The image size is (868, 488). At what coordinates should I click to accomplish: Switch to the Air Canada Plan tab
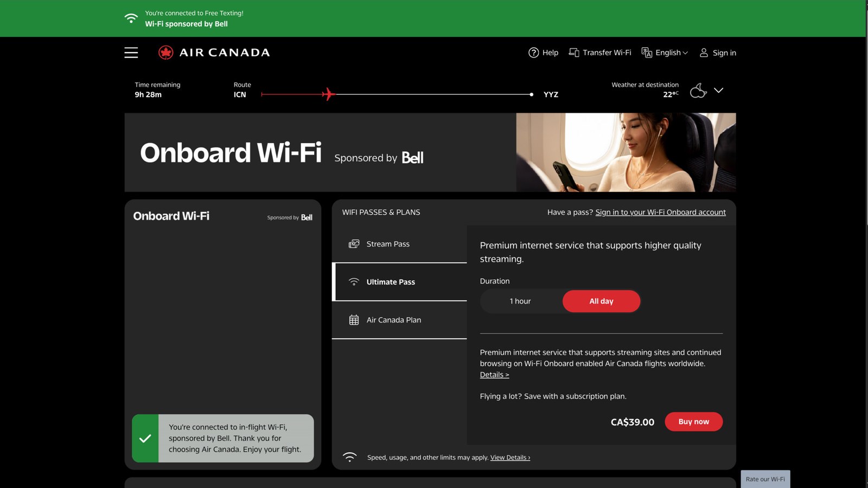pos(399,320)
